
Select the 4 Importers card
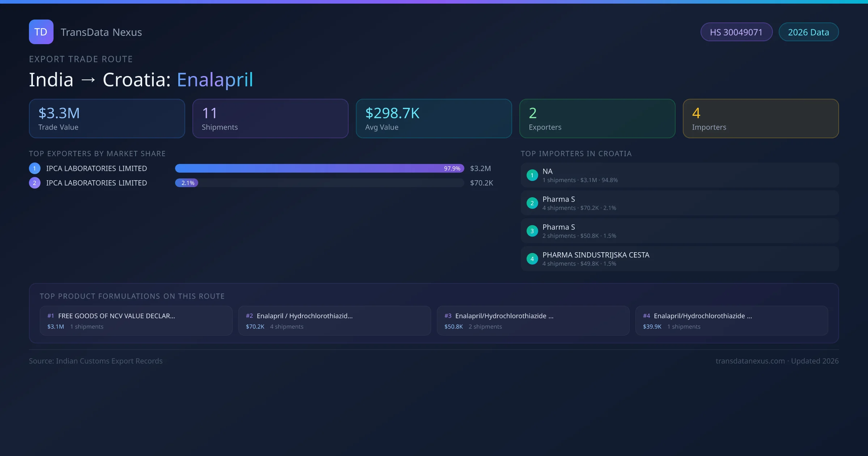tap(761, 118)
